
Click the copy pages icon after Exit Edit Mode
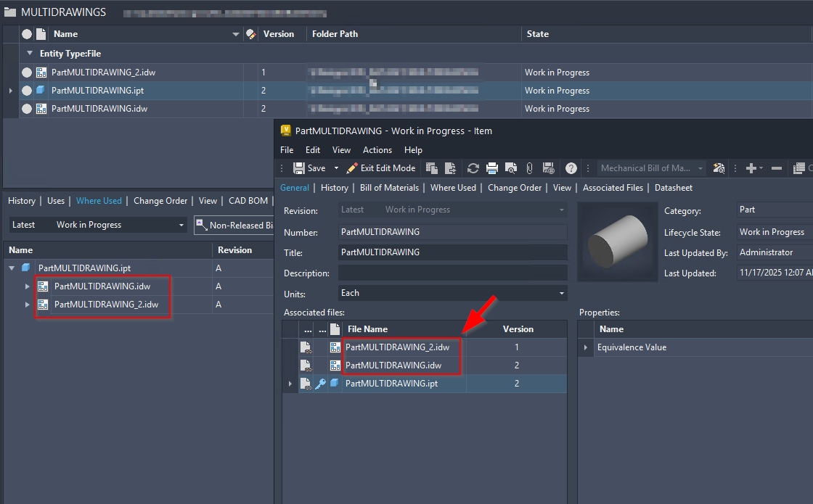pyautogui.click(x=431, y=168)
